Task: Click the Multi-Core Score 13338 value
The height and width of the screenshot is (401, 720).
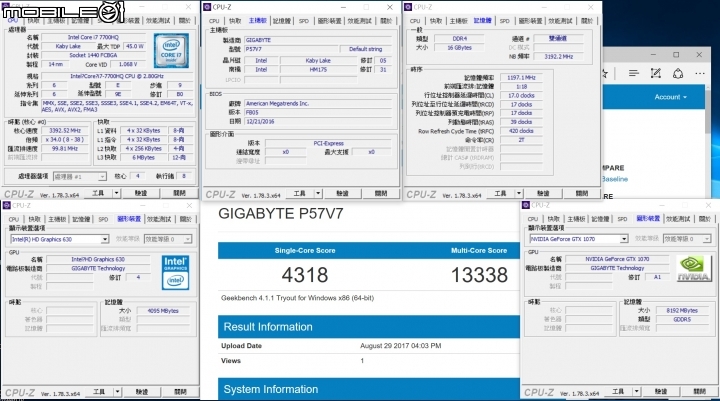Action: point(479,275)
